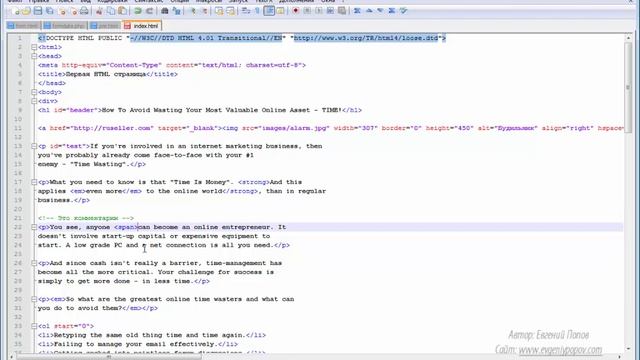Collapse the <html> fold on line 2
Viewport: 640px width, 360px height.
34,47
